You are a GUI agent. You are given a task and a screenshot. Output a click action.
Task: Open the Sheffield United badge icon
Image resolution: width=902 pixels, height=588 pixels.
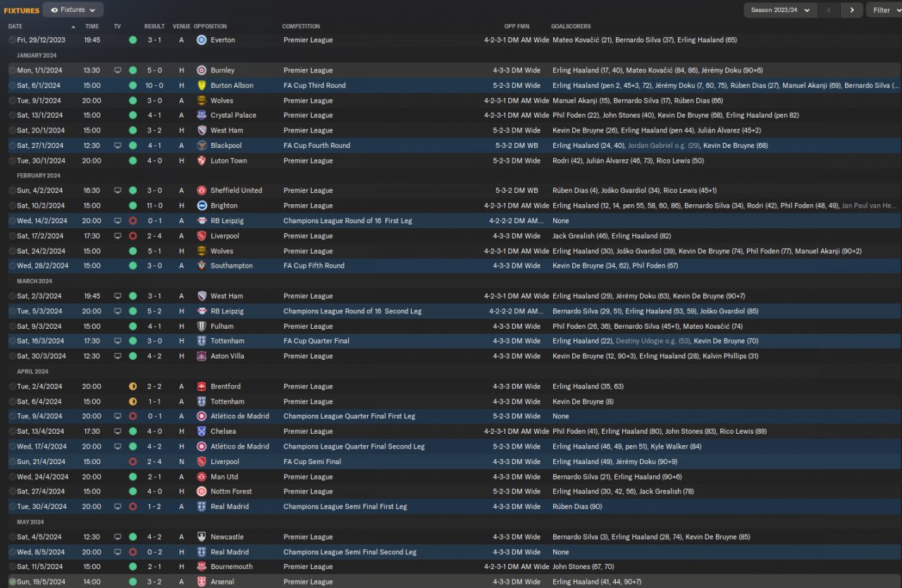(x=202, y=191)
